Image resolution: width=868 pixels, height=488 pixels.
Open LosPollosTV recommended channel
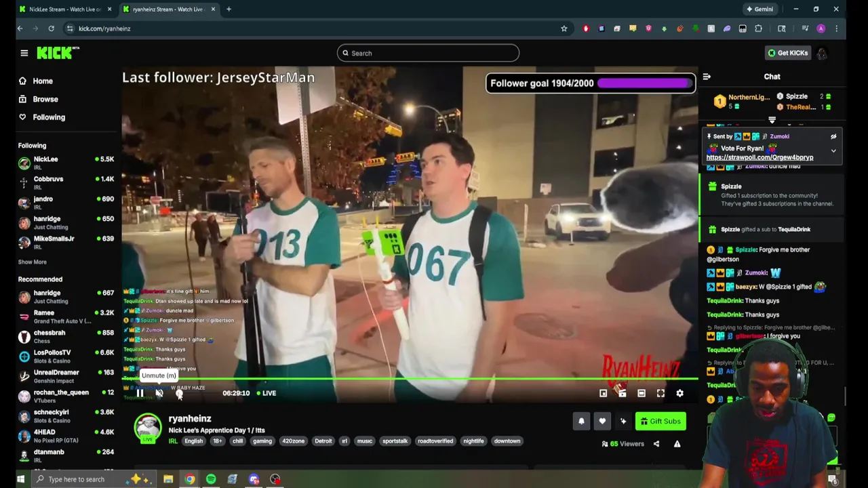66,356
